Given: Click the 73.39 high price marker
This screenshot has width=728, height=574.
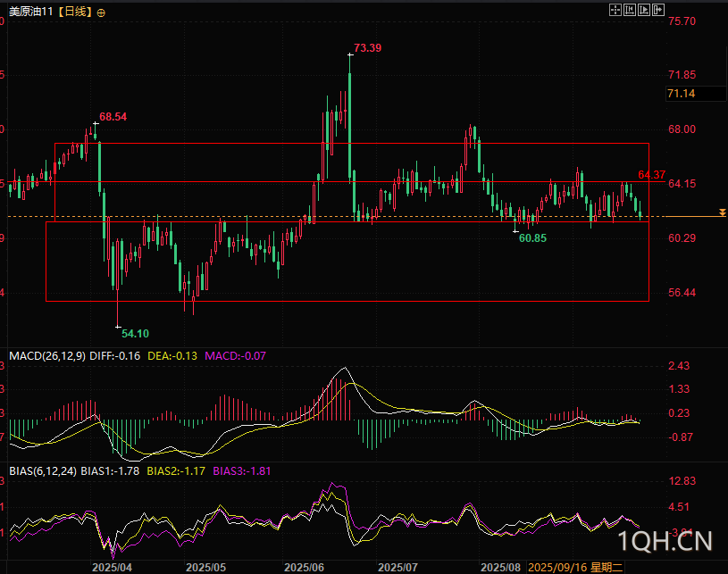Looking at the screenshot, I should [367, 47].
